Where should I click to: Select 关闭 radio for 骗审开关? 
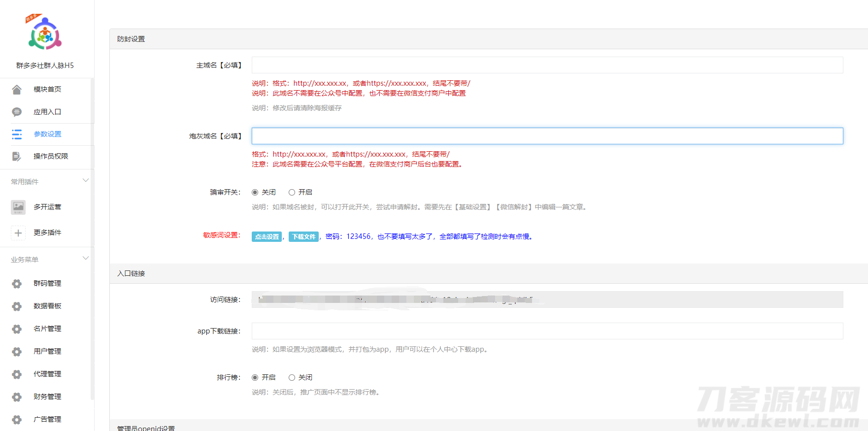pos(255,192)
